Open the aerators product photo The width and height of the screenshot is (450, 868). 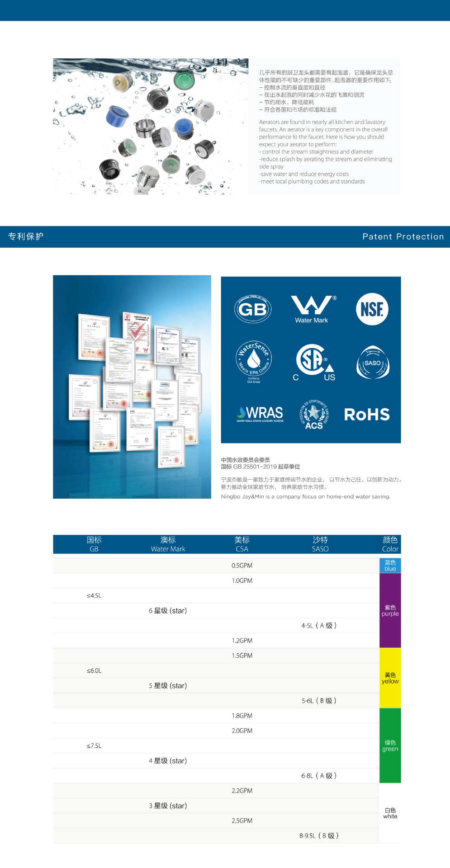(x=151, y=127)
